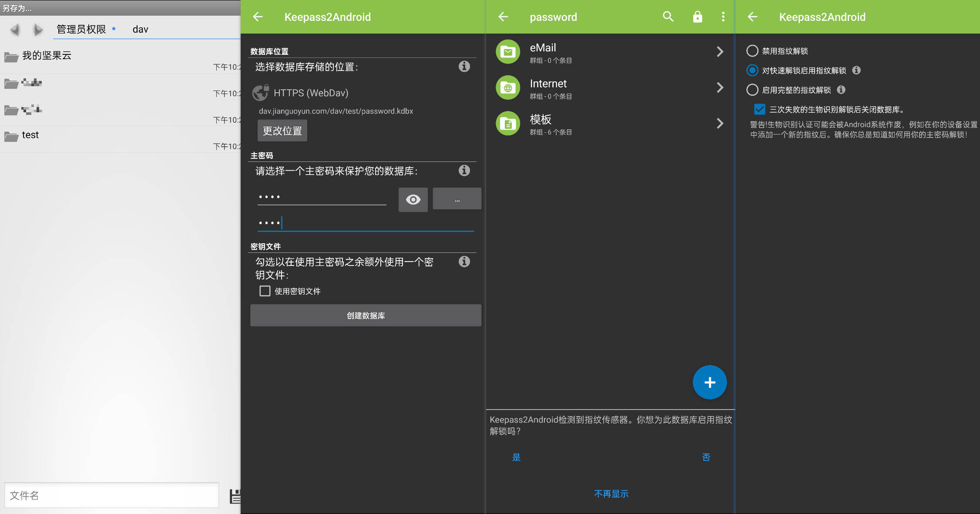The image size is (980, 514).
Task: Click the save disk icon beside filename
Action: pos(235,496)
